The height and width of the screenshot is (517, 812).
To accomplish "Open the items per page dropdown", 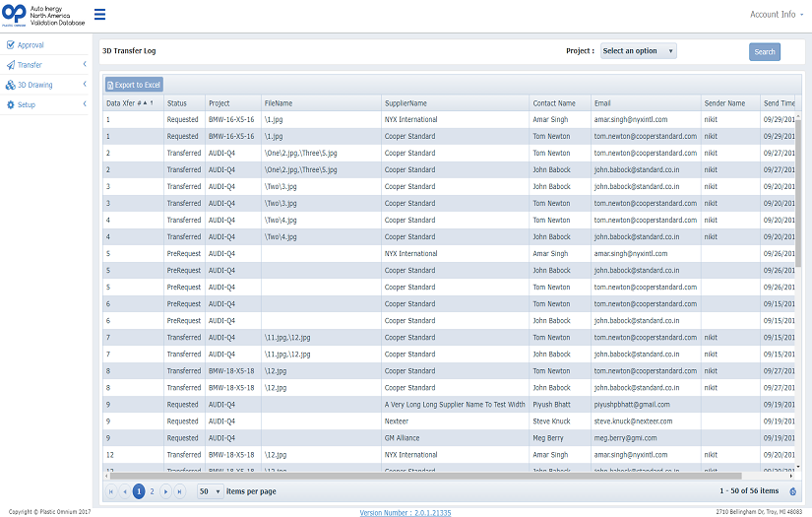I will coord(211,491).
